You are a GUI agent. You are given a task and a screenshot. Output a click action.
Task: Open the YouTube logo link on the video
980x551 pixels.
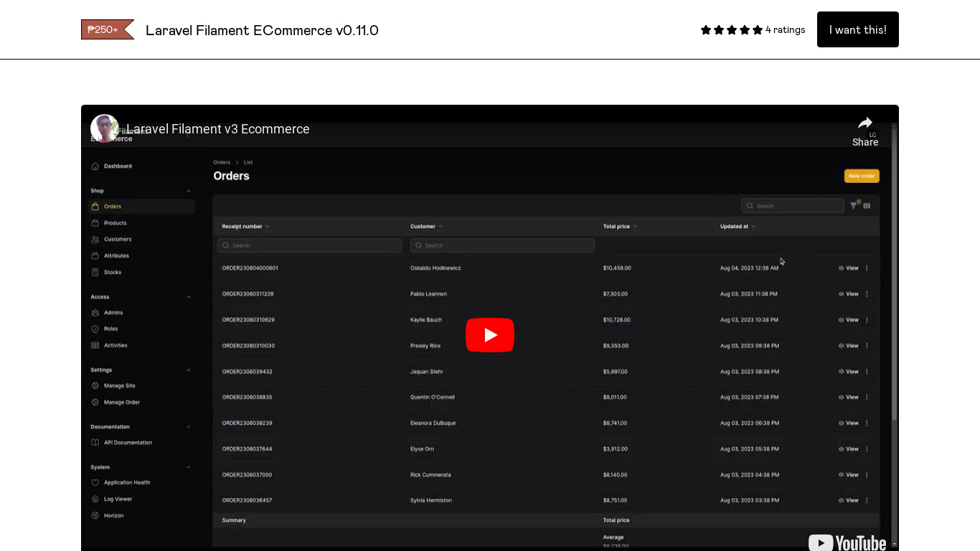847,542
